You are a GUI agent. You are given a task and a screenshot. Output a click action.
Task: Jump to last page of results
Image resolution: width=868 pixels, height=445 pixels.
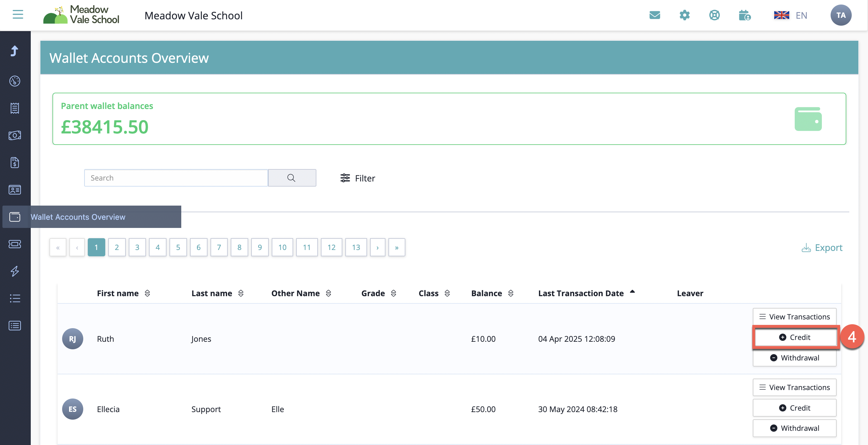coord(397,247)
